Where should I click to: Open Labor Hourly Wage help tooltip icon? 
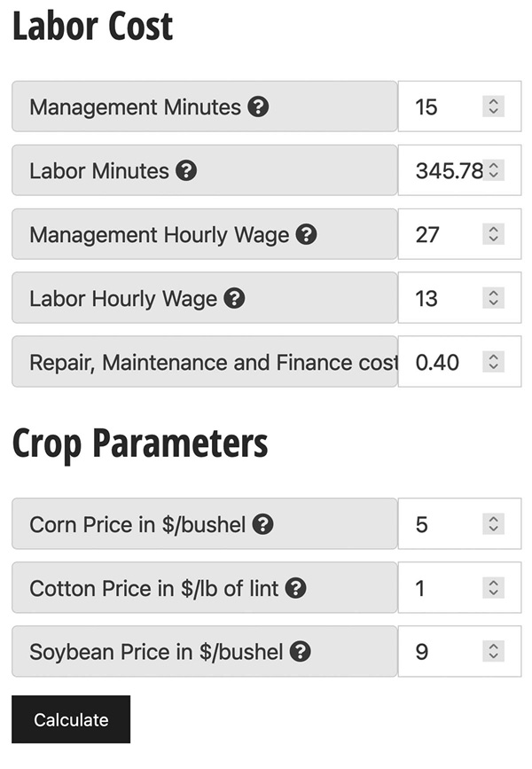(x=234, y=298)
